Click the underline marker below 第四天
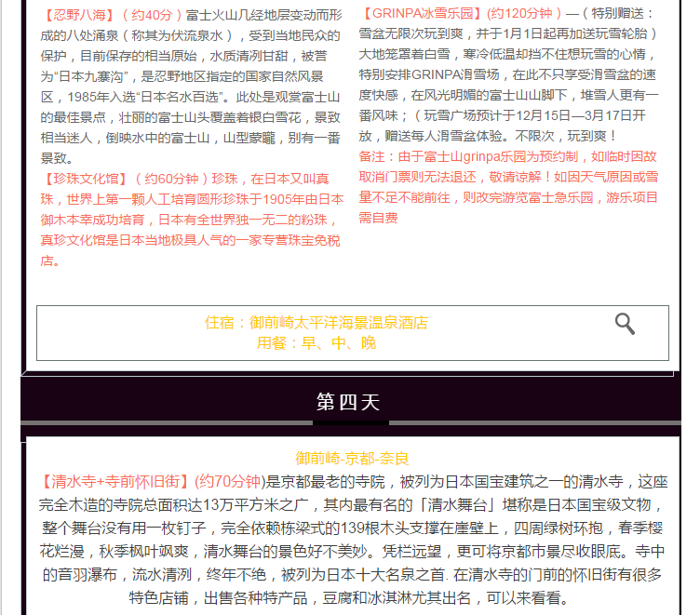This screenshot has height=615, width=700. point(350,423)
